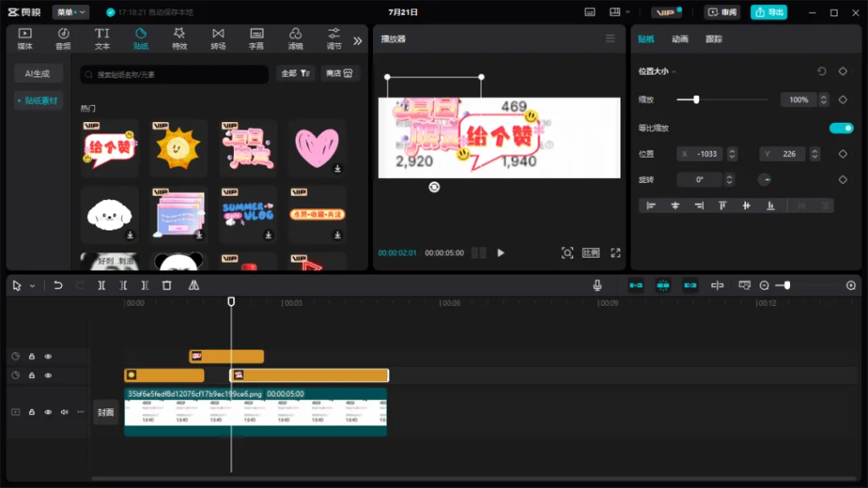Viewport: 868px width, 488px height.
Task: Click the Y position stepper arrows
Action: click(815, 154)
